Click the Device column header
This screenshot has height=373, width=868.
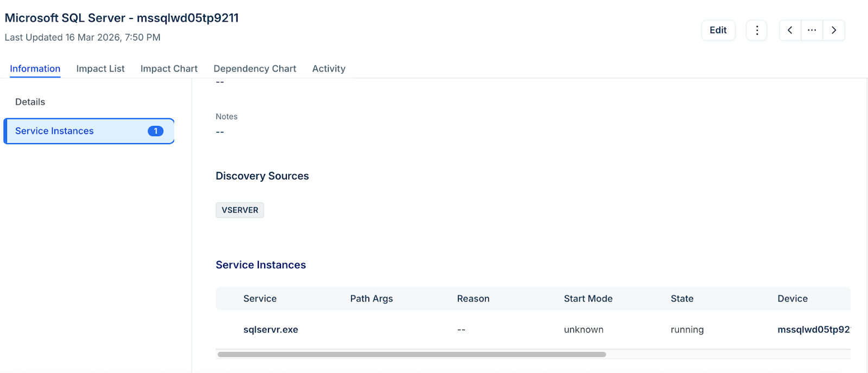(x=793, y=299)
